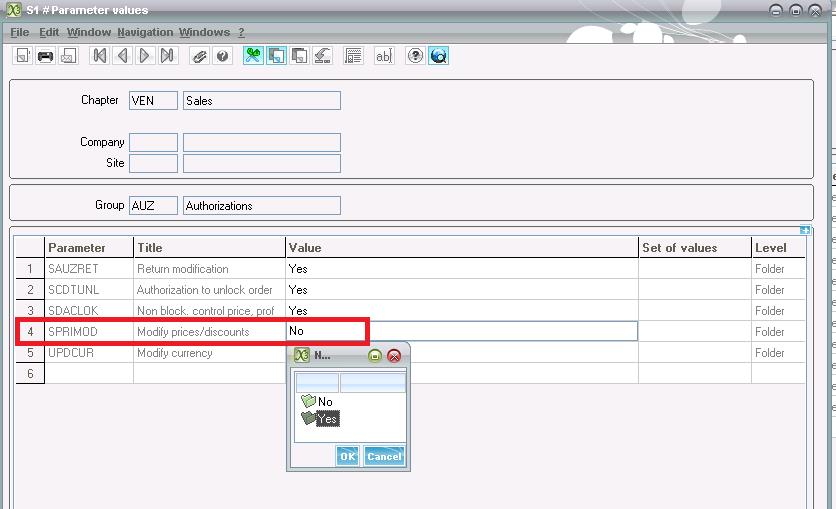
Task: Click the Value cell for SPRIMOD row
Action: pyautogui.click(x=460, y=331)
